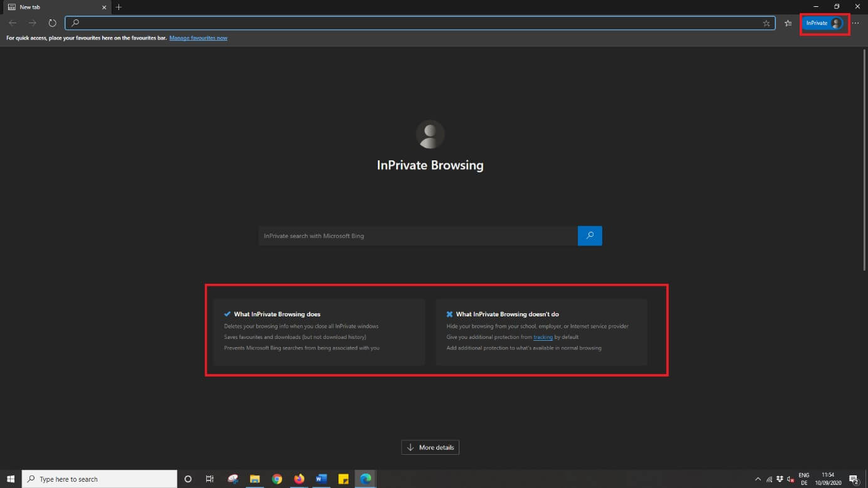Open the Favourites list icon
868x488 pixels.
[788, 23]
